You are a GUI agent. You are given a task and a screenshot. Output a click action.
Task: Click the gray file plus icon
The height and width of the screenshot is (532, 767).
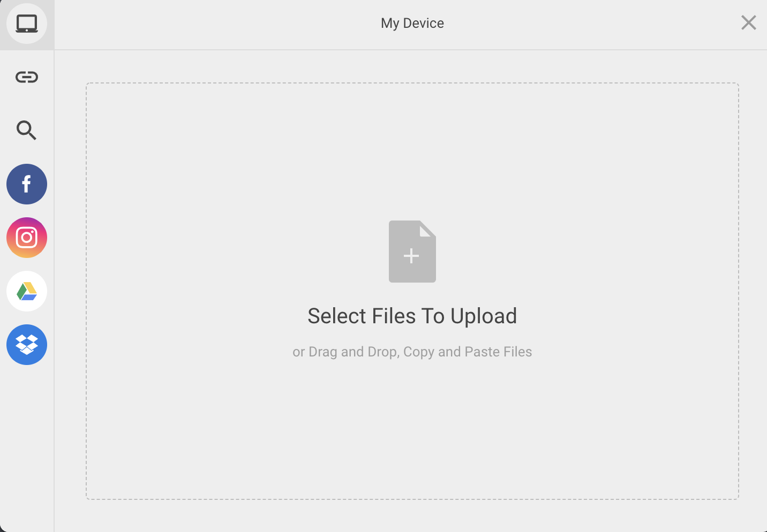click(x=412, y=252)
